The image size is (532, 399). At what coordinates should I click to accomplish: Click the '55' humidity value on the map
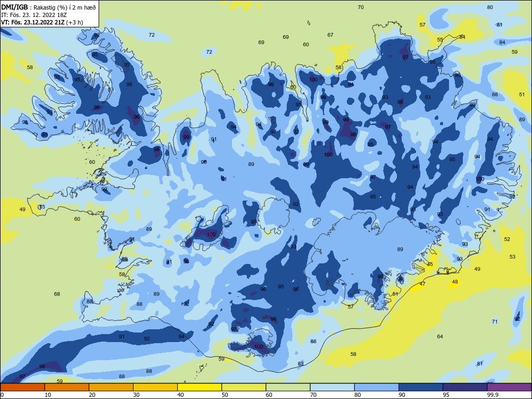[x=440, y=40]
